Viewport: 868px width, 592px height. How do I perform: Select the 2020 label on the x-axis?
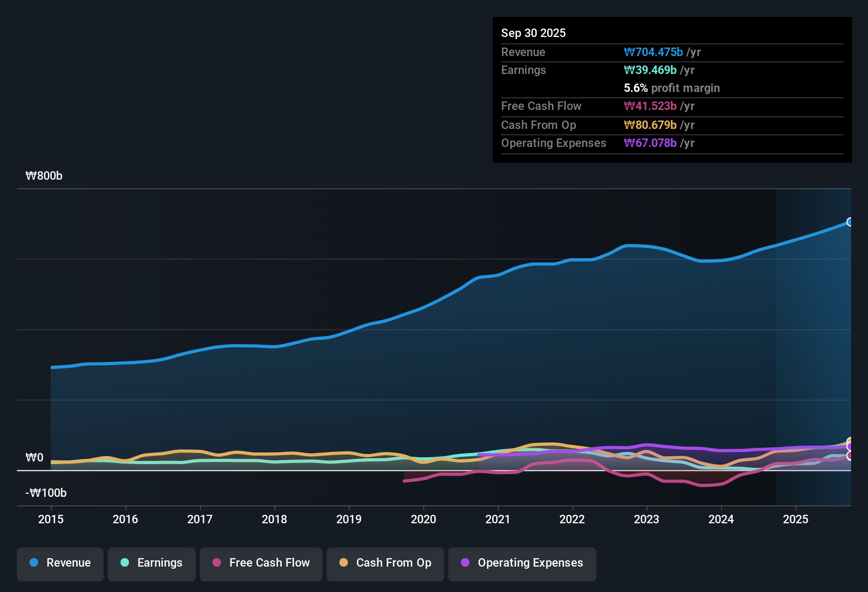423,520
